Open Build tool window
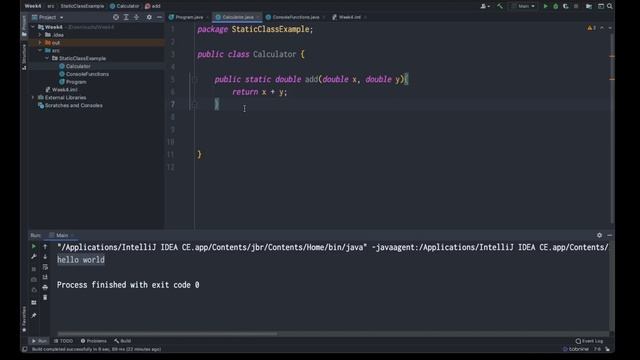 pos(123,341)
